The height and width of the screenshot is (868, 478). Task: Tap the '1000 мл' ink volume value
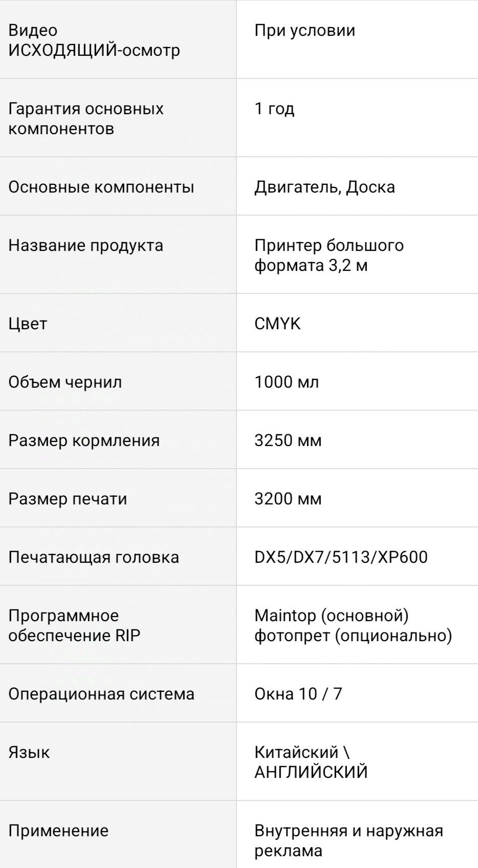pyautogui.click(x=287, y=382)
